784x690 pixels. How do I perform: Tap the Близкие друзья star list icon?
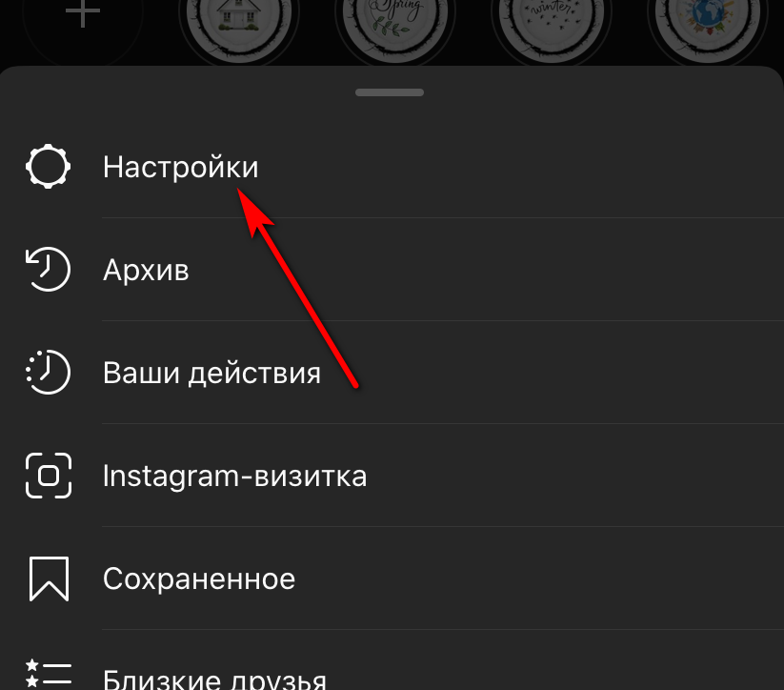(x=49, y=676)
